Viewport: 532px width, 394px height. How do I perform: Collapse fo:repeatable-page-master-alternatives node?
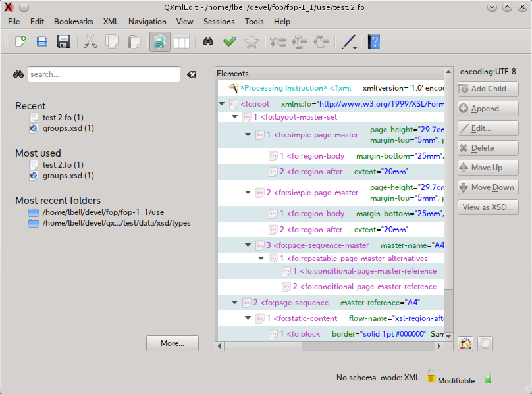261,258
